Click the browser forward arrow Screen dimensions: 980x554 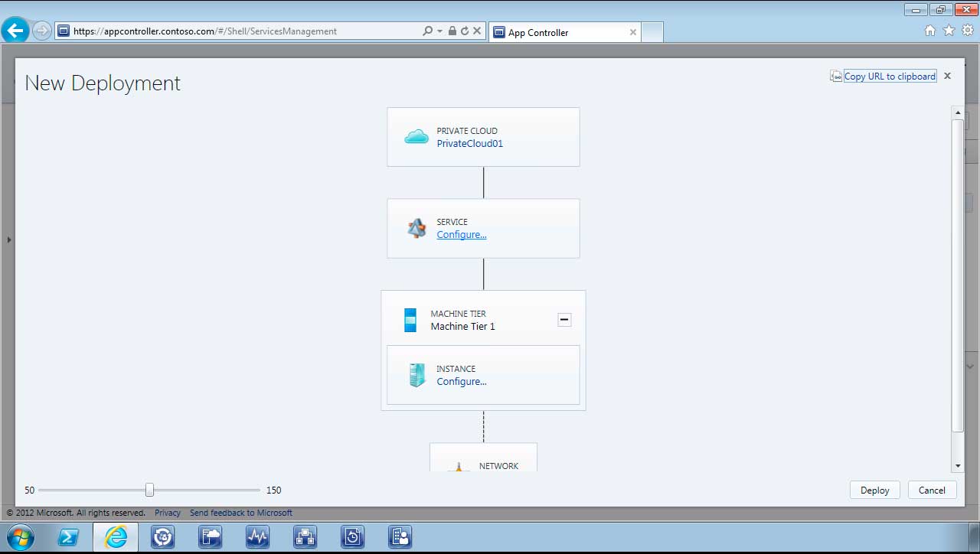coord(41,31)
